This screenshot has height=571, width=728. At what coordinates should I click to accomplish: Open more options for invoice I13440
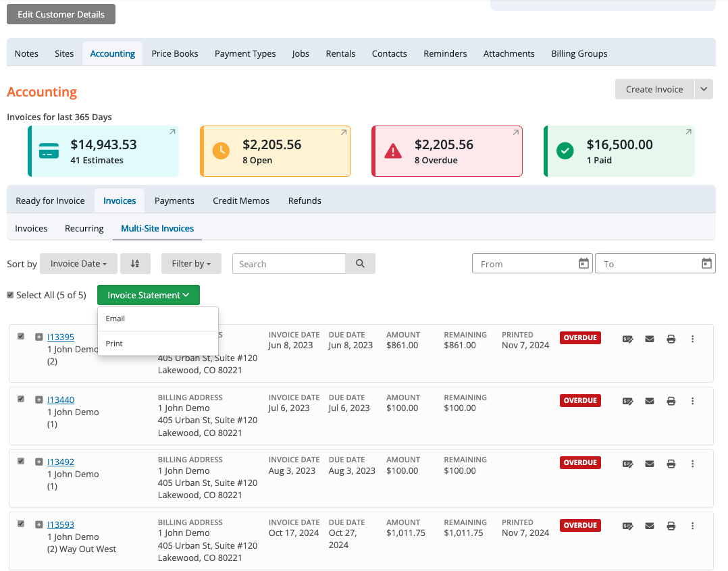pyautogui.click(x=692, y=401)
